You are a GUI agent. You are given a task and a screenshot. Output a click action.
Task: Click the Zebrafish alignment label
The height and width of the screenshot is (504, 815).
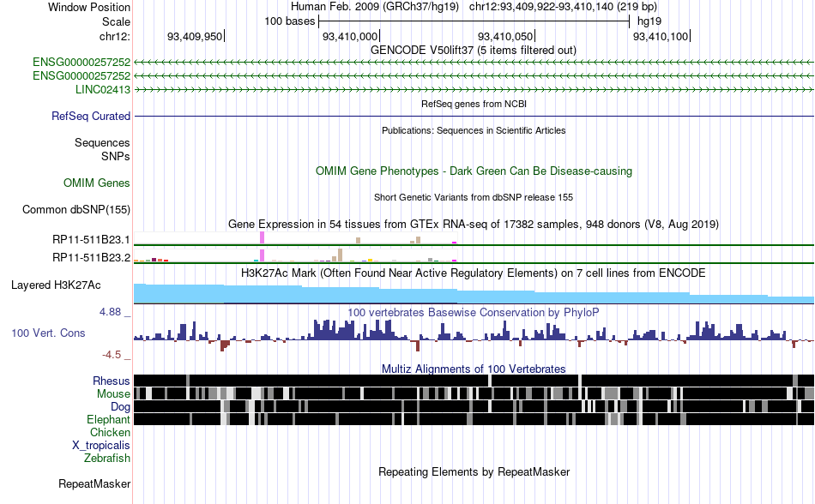(107, 459)
